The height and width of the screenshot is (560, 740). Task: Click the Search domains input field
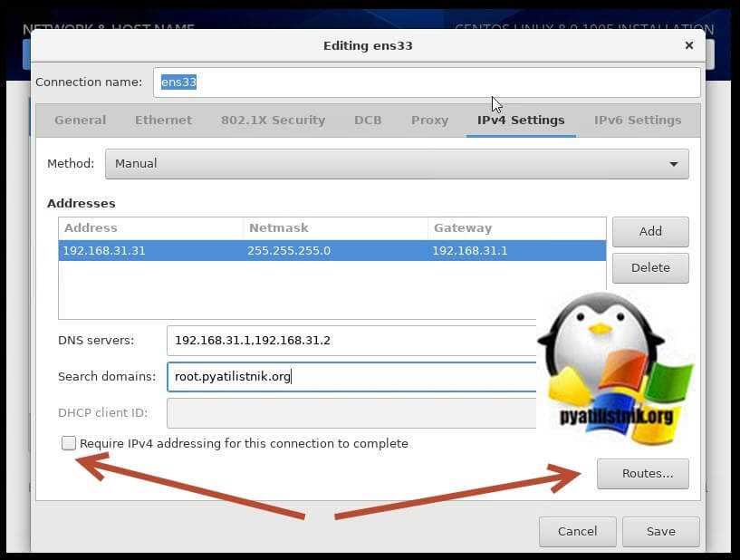351,377
